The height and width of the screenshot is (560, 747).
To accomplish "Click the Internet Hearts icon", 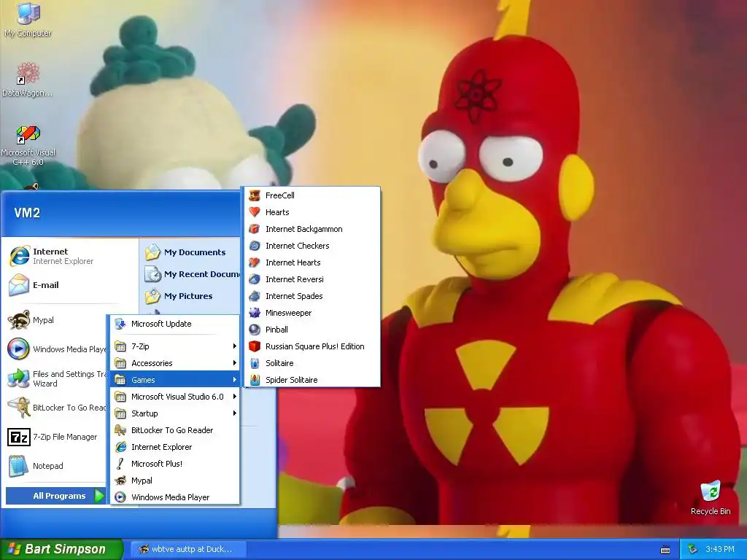I will pos(255,262).
